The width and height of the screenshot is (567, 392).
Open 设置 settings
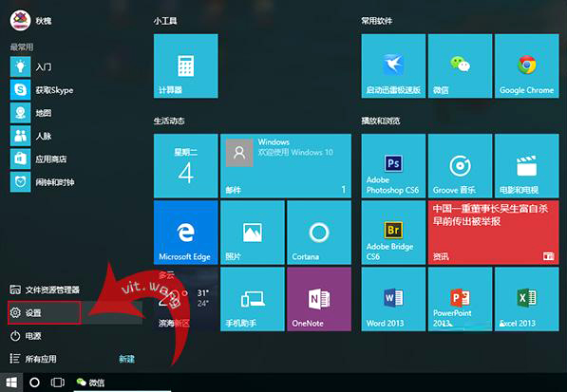(x=44, y=312)
